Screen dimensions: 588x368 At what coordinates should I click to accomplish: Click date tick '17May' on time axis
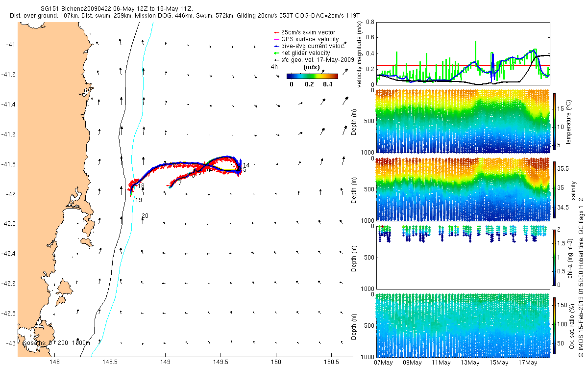(528, 363)
